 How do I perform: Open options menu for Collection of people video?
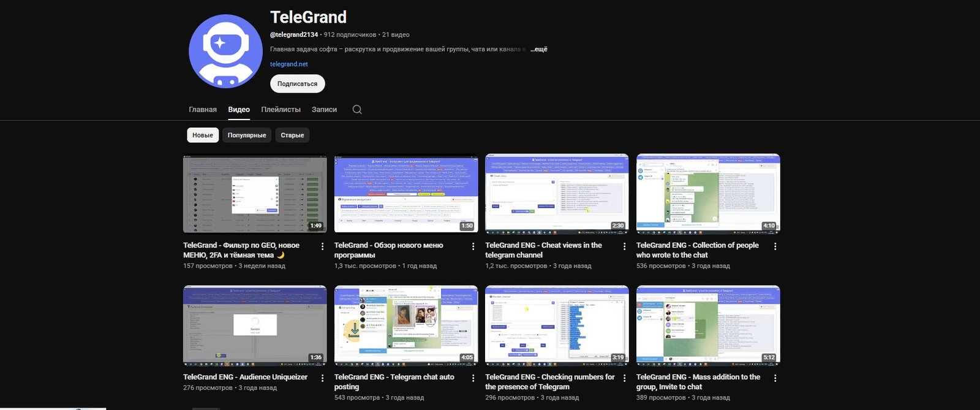[x=775, y=246]
